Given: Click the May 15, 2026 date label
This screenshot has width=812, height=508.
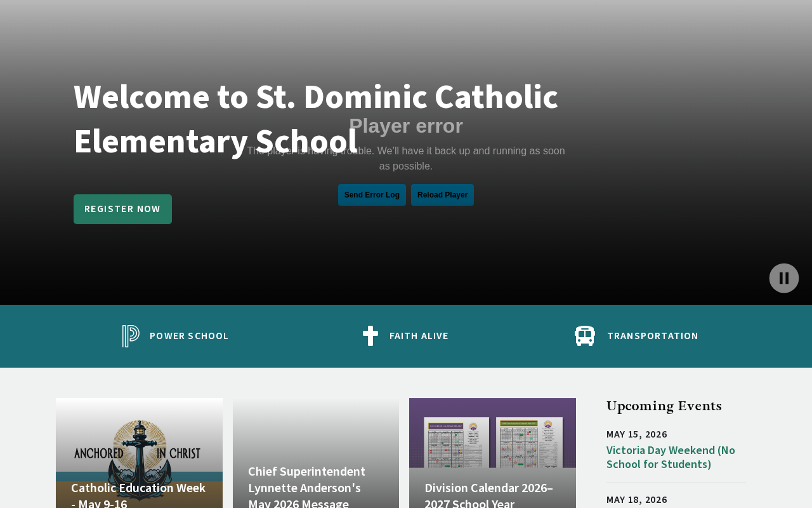Looking at the screenshot, I should [637, 434].
